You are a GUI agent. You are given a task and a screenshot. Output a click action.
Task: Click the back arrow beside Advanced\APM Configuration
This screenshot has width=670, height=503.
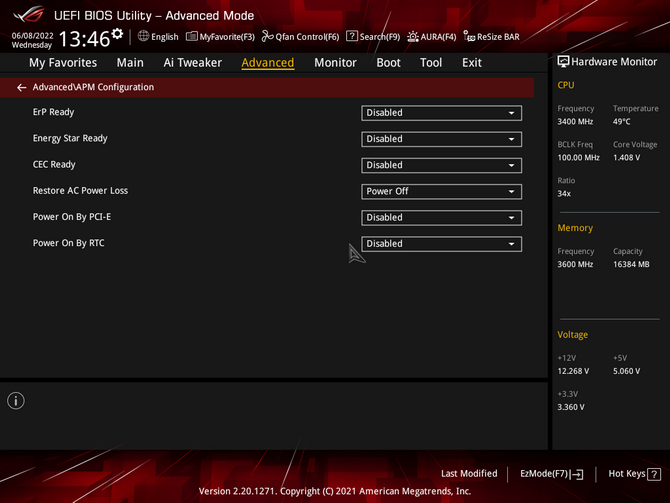click(22, 88)
